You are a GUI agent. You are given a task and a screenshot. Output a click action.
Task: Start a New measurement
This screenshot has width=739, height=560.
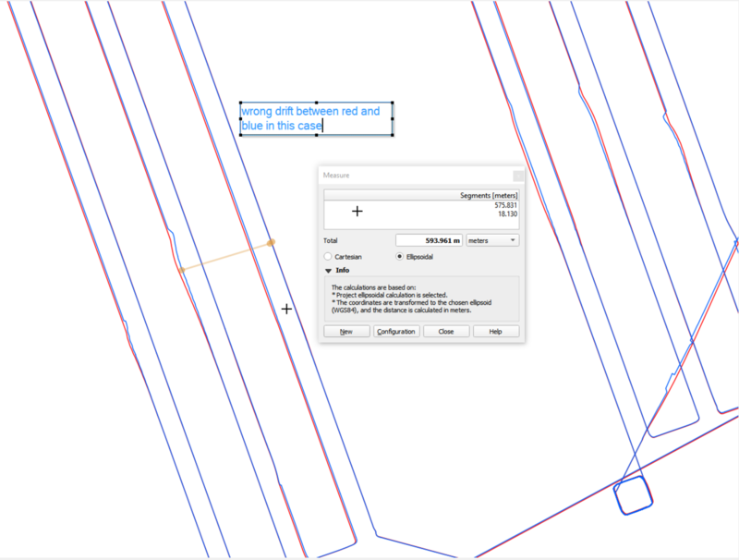click(x=346, y=331)
